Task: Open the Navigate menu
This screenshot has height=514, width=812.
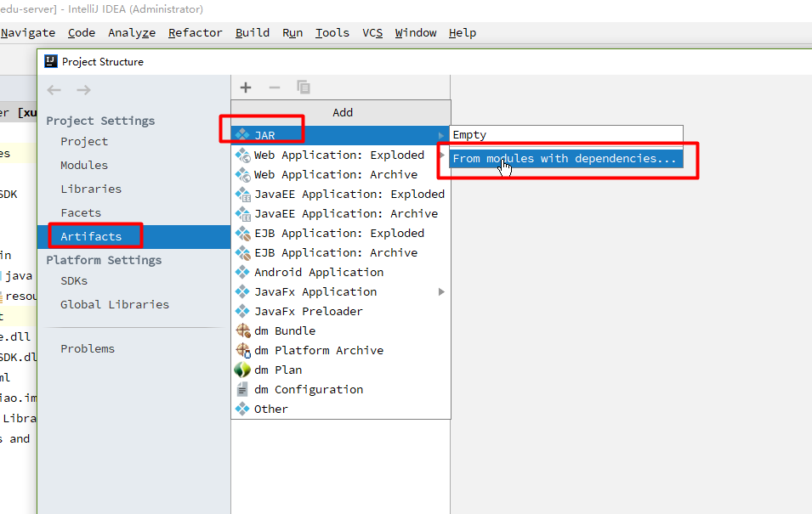Action: click(x=28, y=32)
